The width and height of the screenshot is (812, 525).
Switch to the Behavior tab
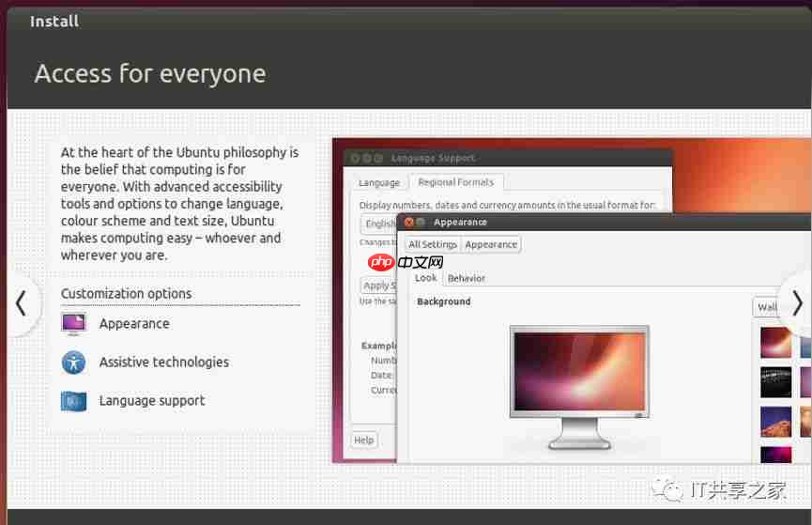click(466, 278)
